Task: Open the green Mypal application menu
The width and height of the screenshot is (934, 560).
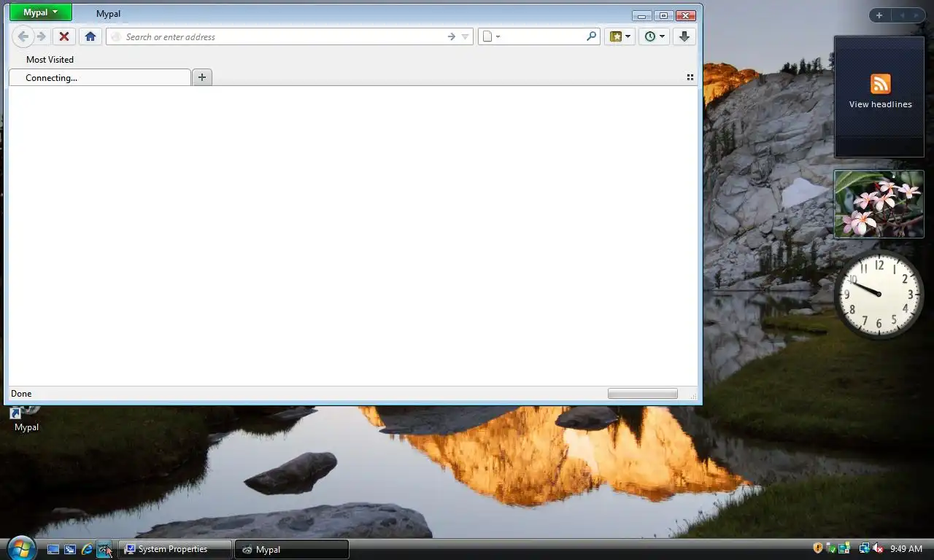Action: coord(41,12)
